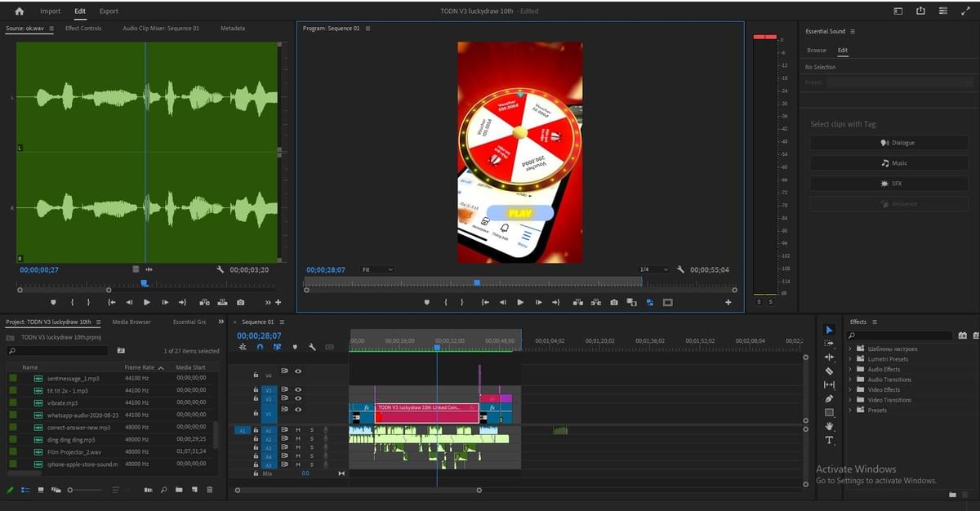
Task: Select the Pen tool
Action: (x=829, y=398)
